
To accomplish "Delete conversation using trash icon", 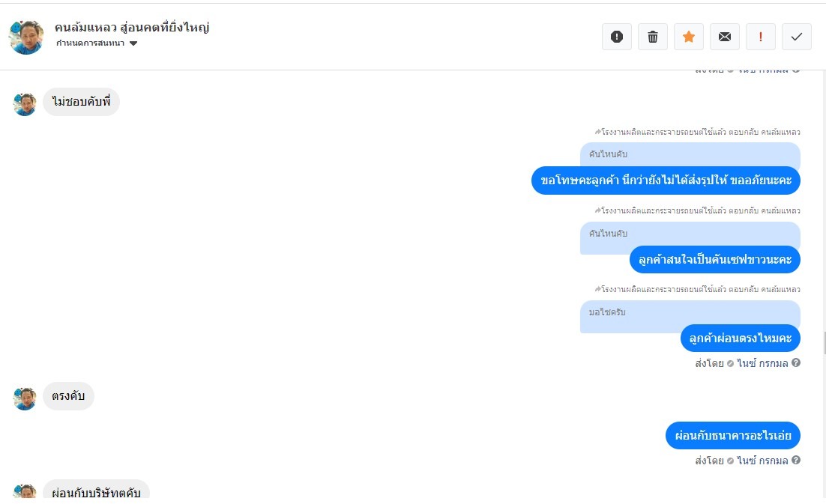I will tap(653, 37).
